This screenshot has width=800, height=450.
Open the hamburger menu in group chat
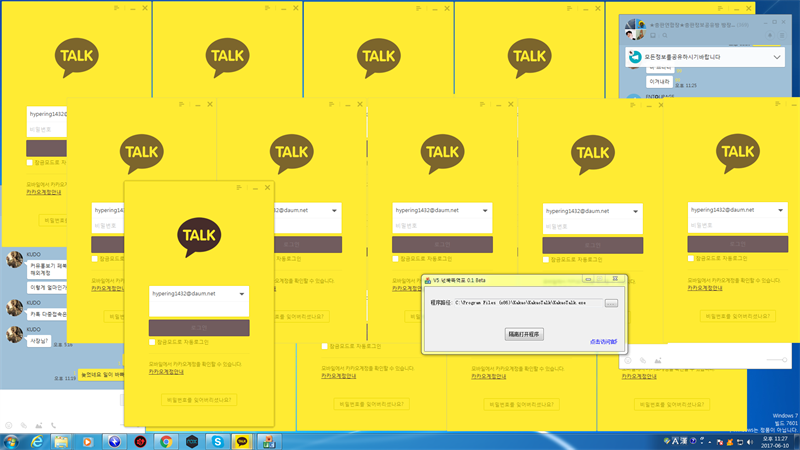pyautogui.click(x=782, y=36)
